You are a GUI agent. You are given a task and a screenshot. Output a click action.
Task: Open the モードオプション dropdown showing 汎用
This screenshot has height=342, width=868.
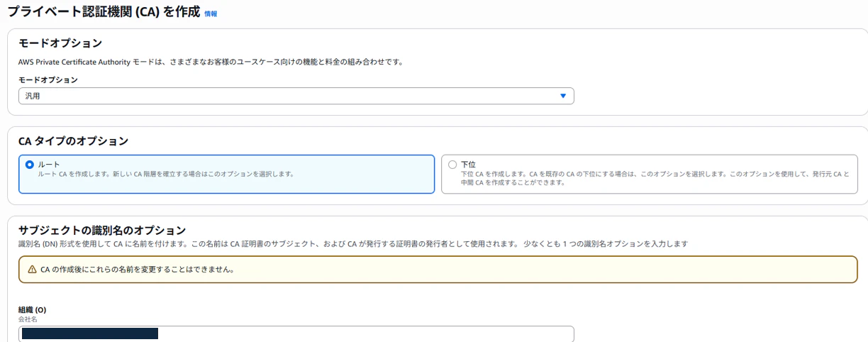click(296, 96)
